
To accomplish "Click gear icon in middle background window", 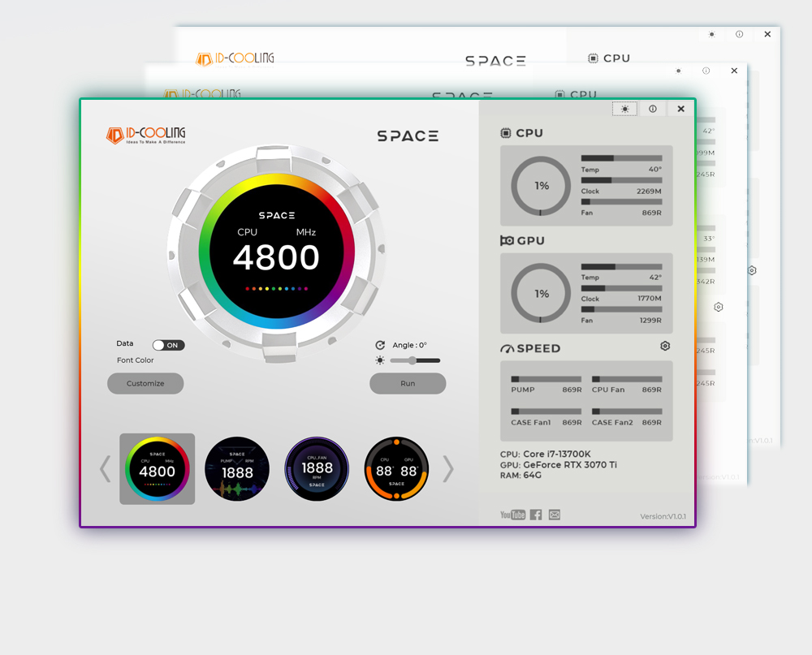I will pyautogui.click(x=719, y=307).
